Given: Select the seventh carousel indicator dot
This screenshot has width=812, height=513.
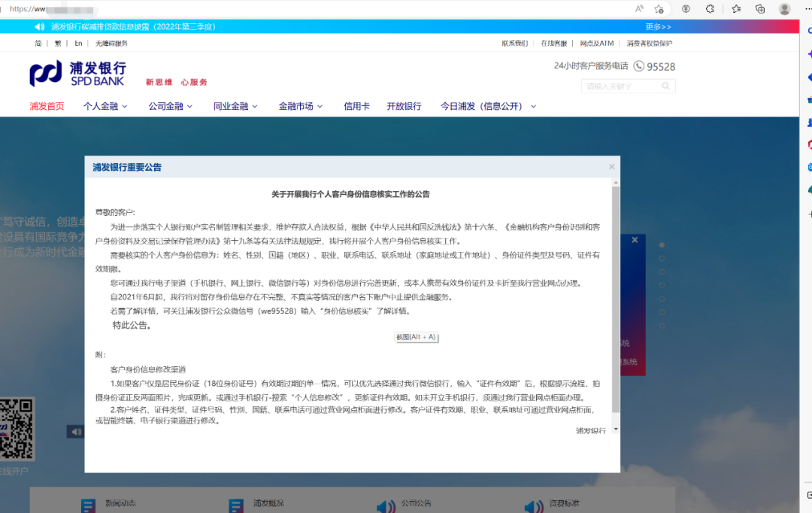Looking at the screenshot, I should click(662, 326).
